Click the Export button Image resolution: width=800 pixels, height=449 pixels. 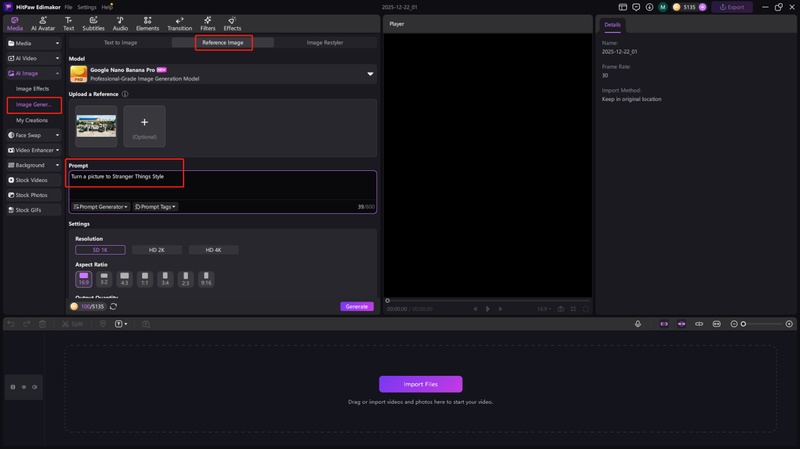[x=732, y=7]
